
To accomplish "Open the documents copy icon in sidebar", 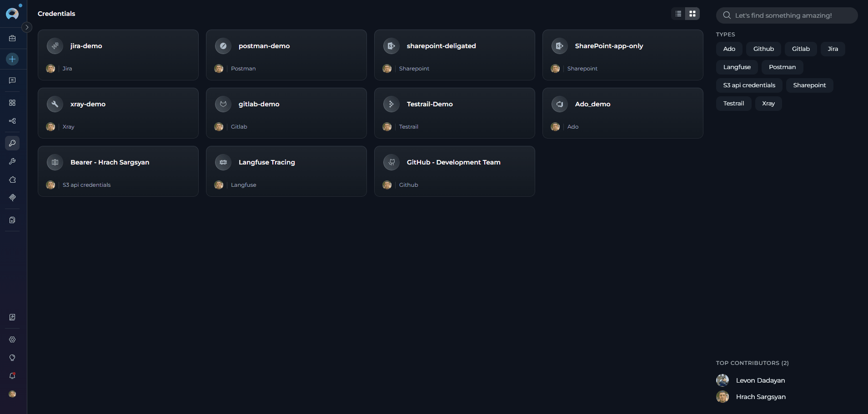I will (x=12, y=220).
